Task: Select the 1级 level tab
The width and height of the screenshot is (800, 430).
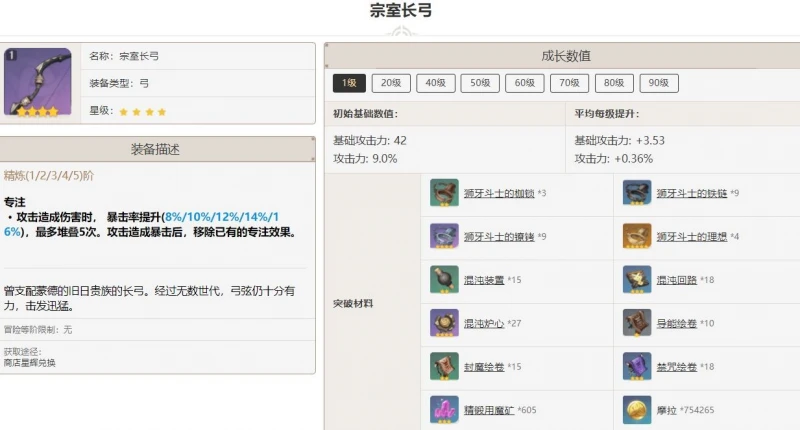Action: (x=349, y=84)
